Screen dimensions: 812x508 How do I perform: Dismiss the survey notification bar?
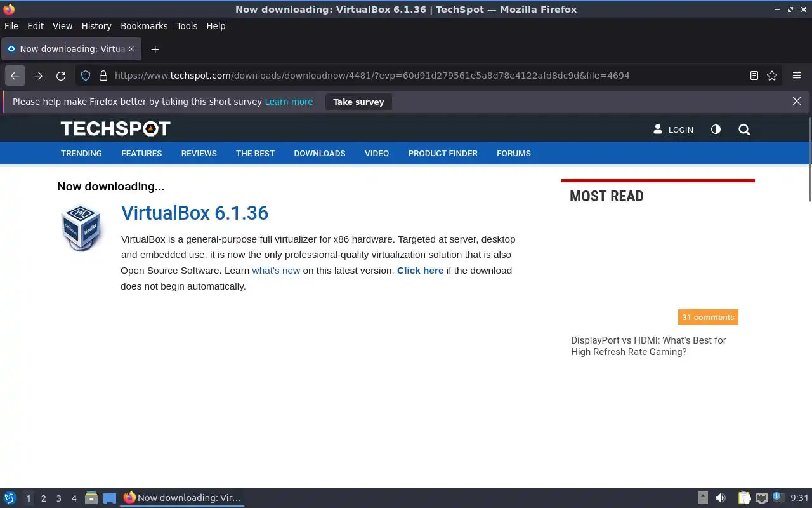coord(797,101)
